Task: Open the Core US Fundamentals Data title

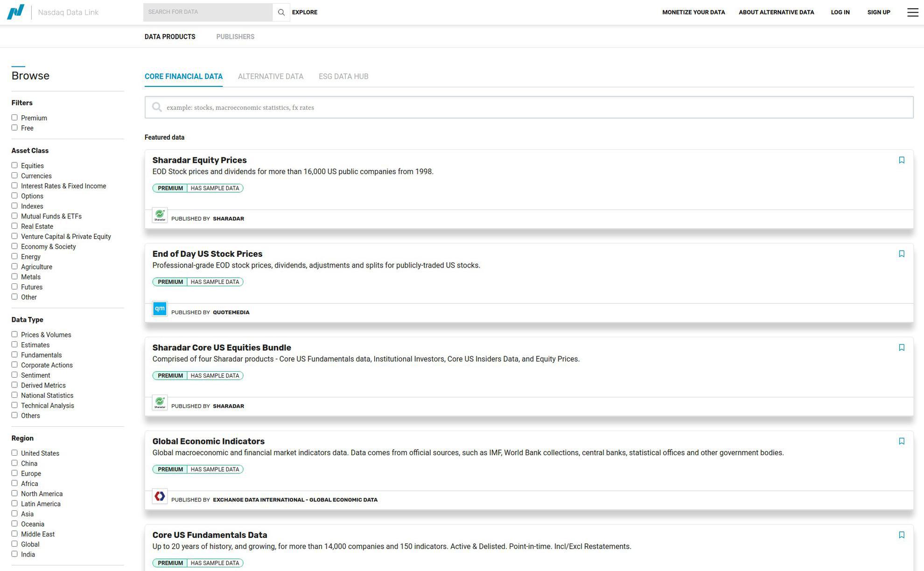Action: point(210,535)
